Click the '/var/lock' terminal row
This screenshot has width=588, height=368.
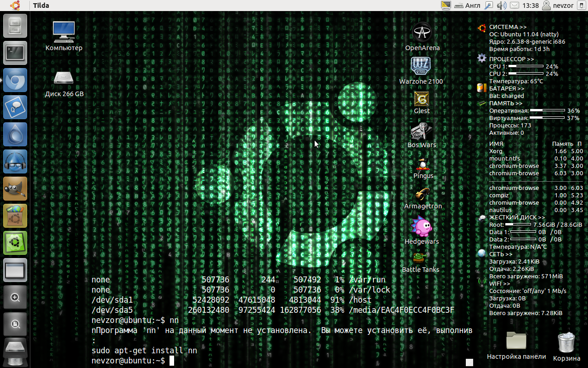click(x=241, y=289)
